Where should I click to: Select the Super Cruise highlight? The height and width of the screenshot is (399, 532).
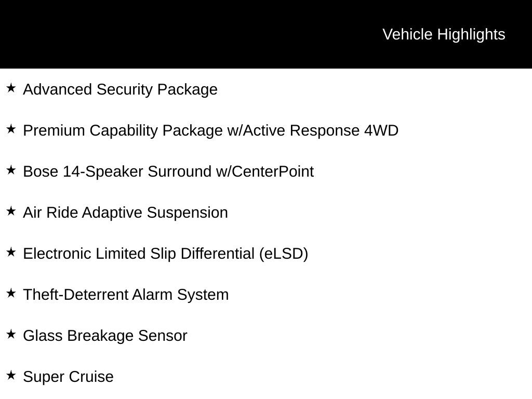point(68,377)
